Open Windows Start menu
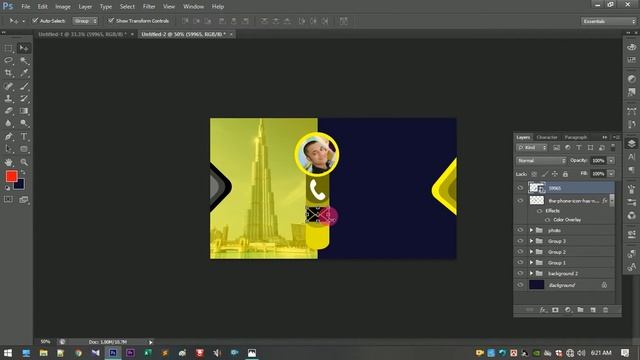This screenshot has height=360, width=640. pyautogui.click(x=8, y=353)
